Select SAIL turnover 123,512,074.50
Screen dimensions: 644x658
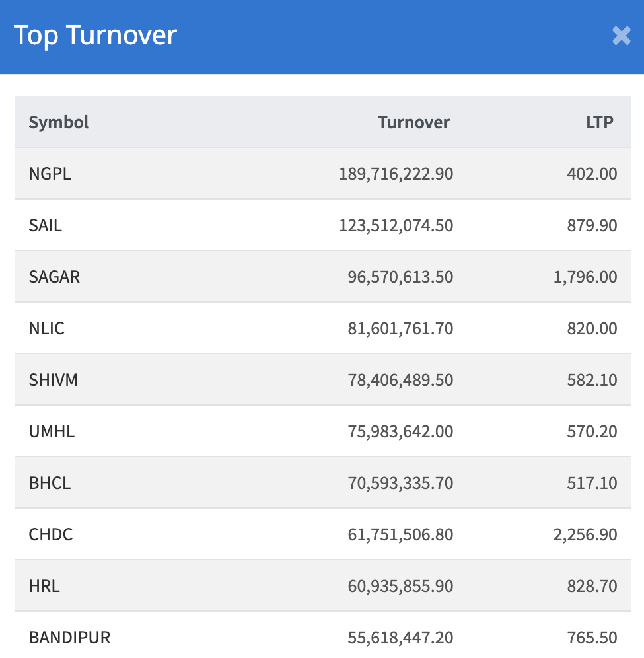tap(396, 225)
